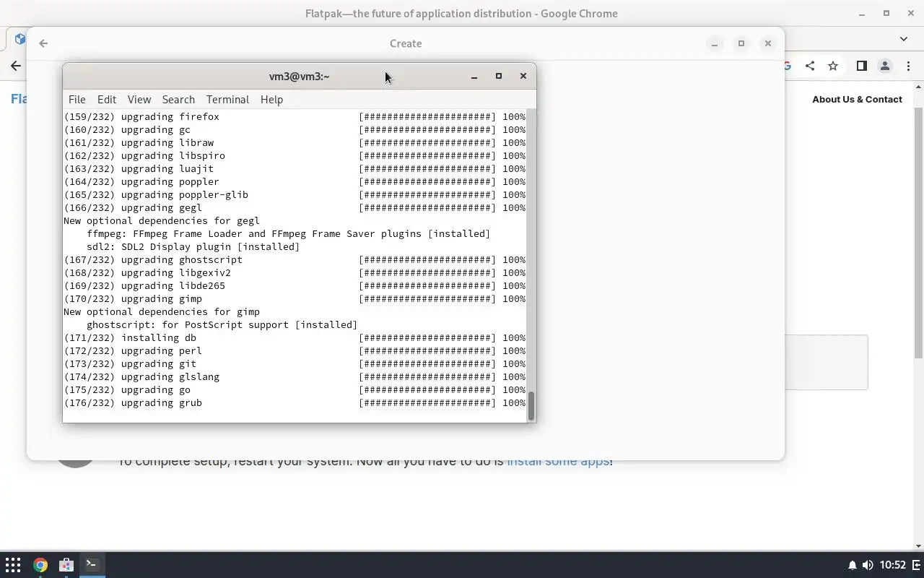Click the Flatpak tab favicon in Chrome
Image resolution: width=924 pixels, height=578 pixels.
pos(19,39)
